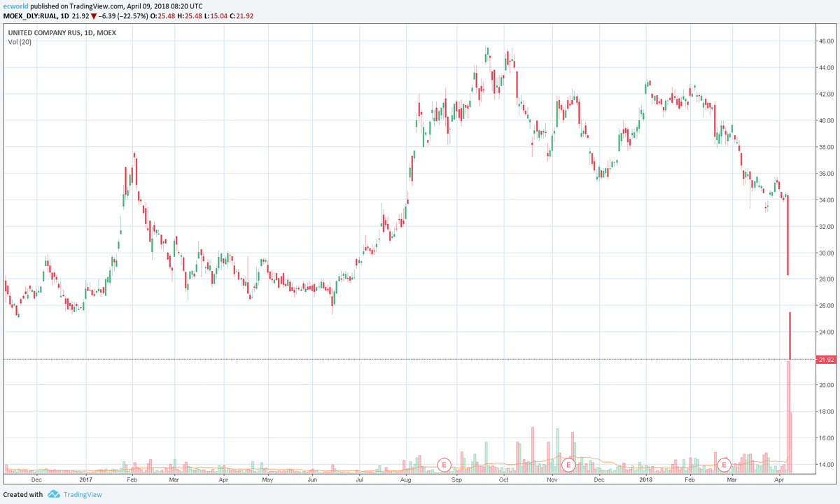840x504 pixels.
Task: Click the May date axis label
Action: point(267,479)
